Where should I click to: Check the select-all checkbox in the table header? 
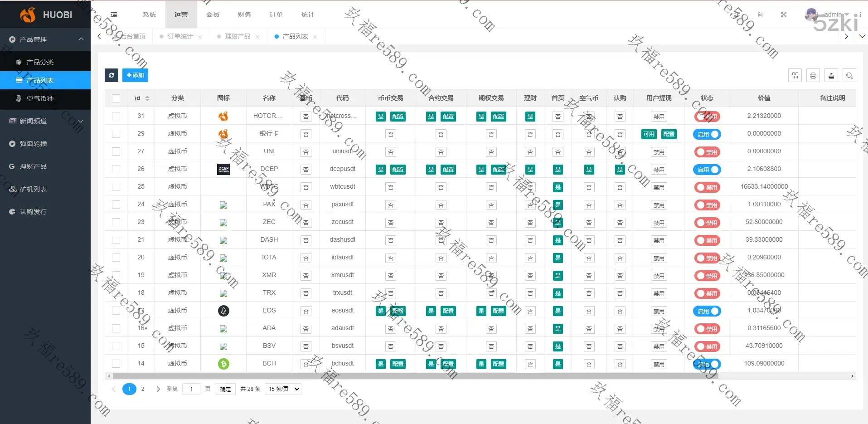116,98
